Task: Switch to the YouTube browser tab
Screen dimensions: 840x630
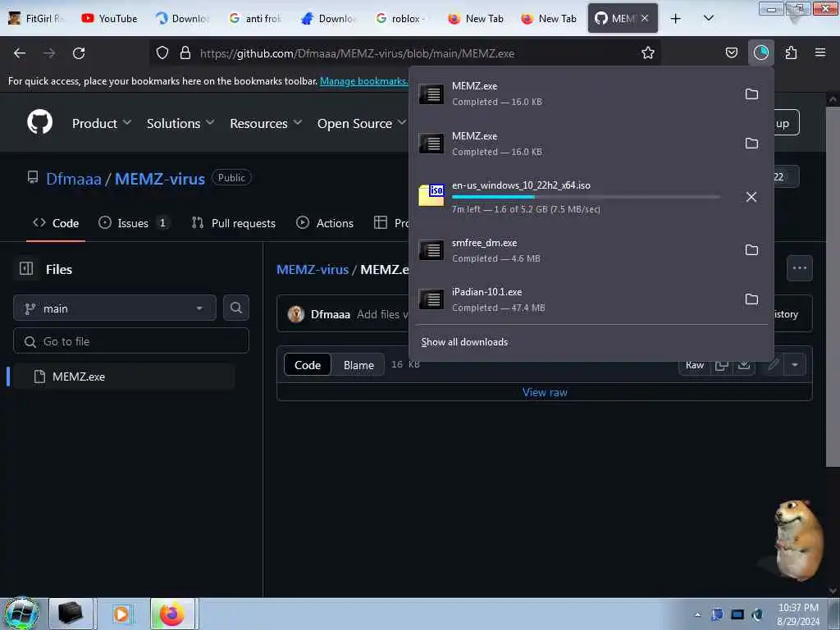Action: tap(110, 18)
